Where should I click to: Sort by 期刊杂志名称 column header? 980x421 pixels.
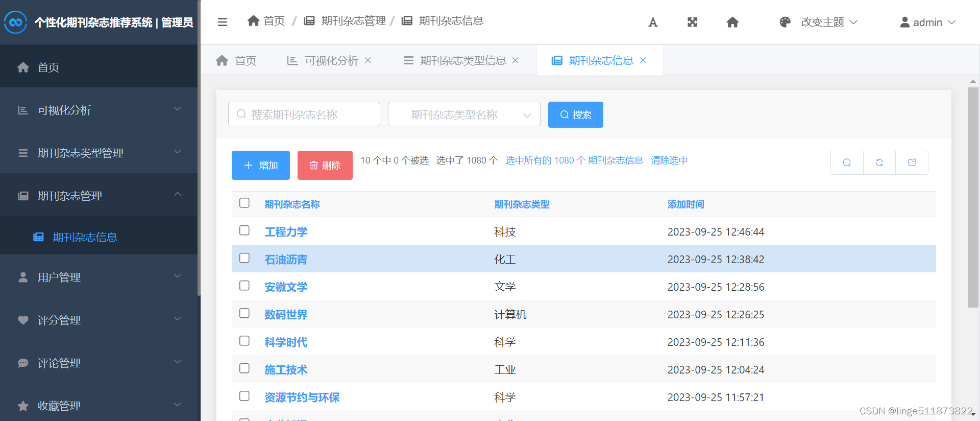pos(292,204)
